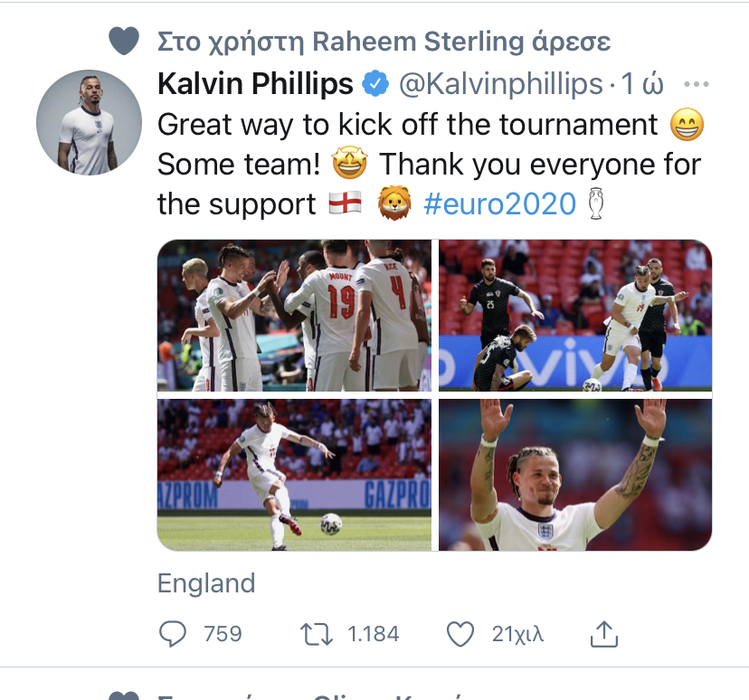Share the tweet via share icon
749x700 pixels.
point(603,635)
